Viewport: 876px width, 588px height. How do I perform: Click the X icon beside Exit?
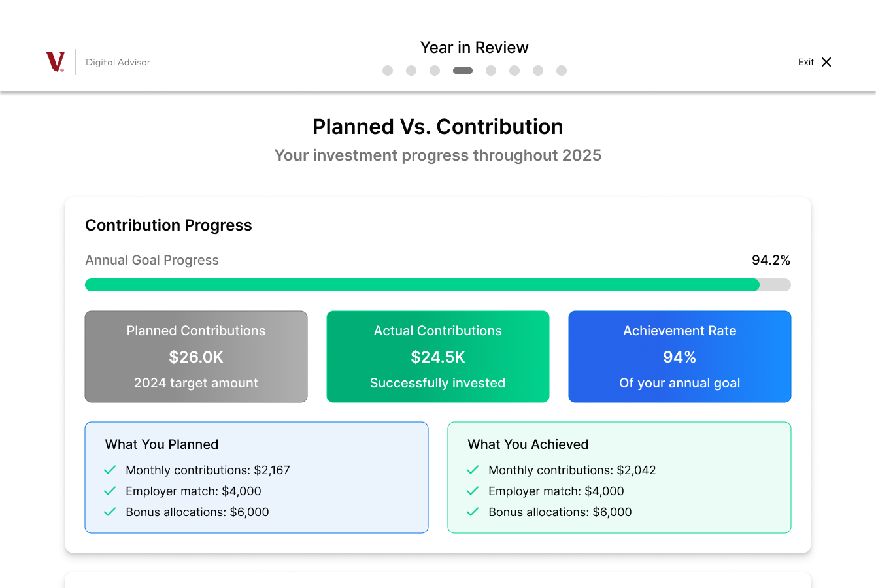tap(826, 62)
